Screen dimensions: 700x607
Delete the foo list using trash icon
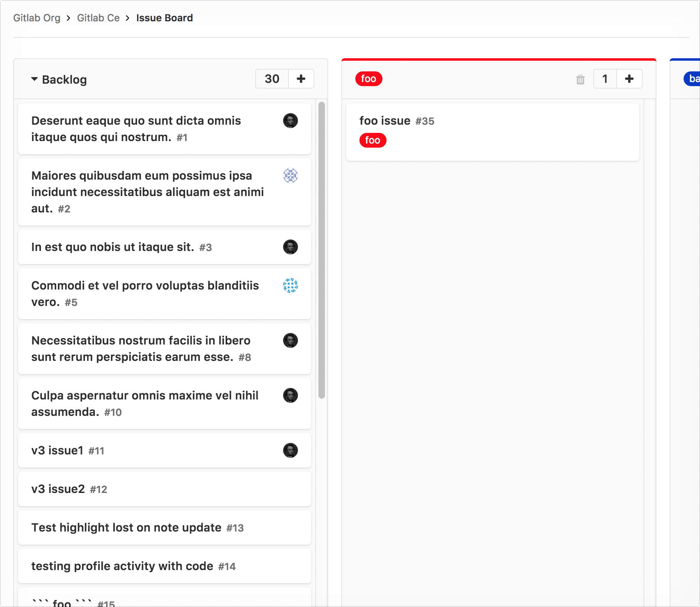coord(580,80)
